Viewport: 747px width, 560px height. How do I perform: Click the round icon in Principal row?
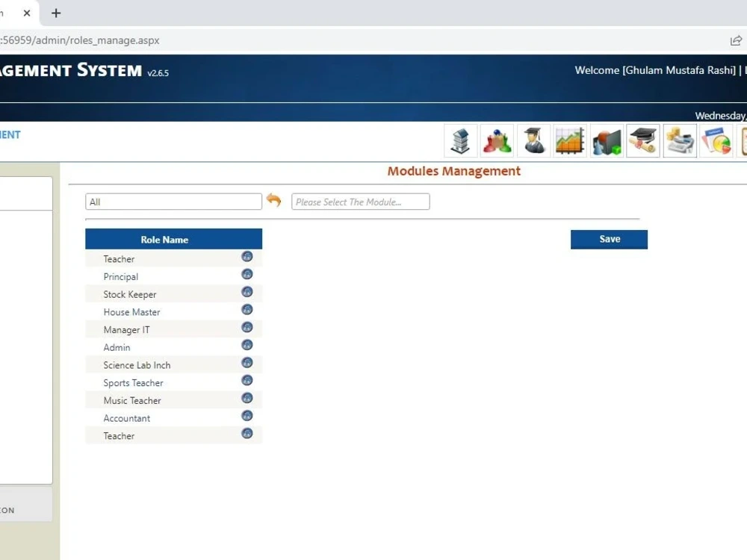pyautogui.click(x=247, y=274)
